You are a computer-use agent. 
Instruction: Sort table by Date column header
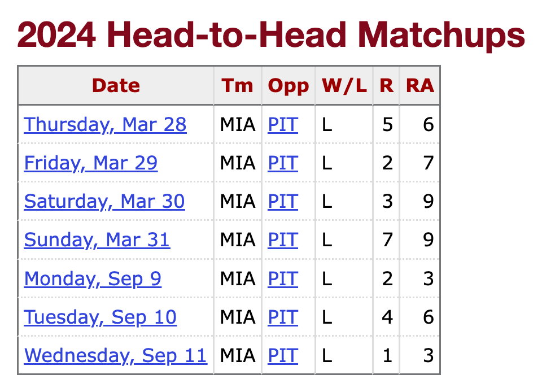(116, 85)
